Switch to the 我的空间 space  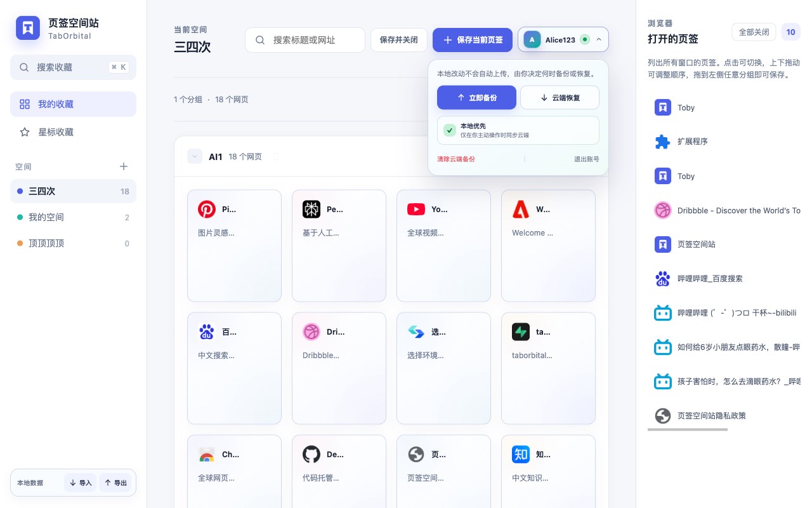click(73, 217)
